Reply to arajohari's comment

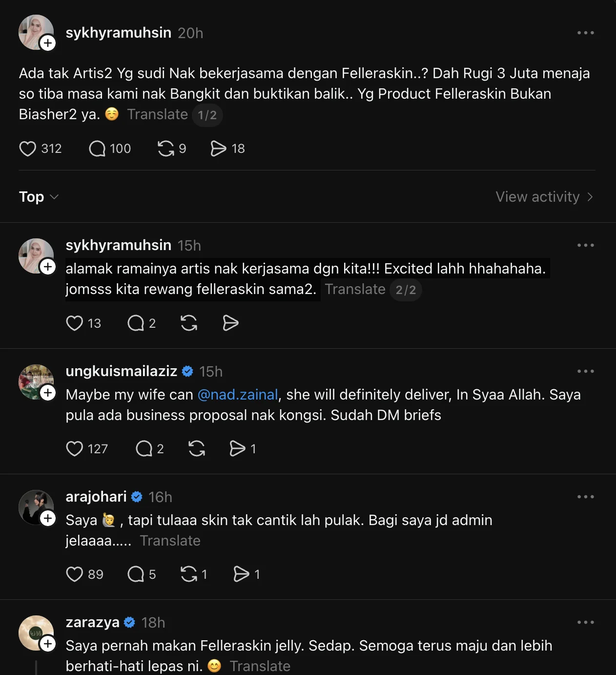point(136,574)
